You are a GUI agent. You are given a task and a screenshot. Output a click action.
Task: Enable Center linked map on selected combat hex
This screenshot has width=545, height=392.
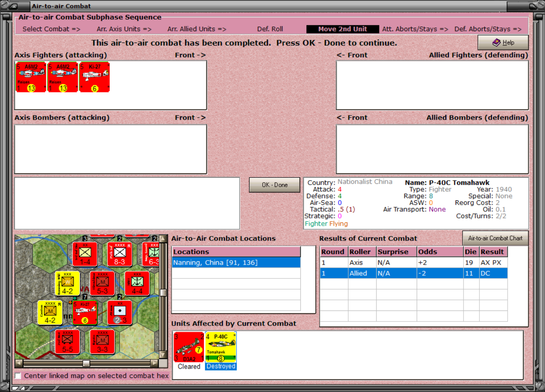tap(18, 376)
